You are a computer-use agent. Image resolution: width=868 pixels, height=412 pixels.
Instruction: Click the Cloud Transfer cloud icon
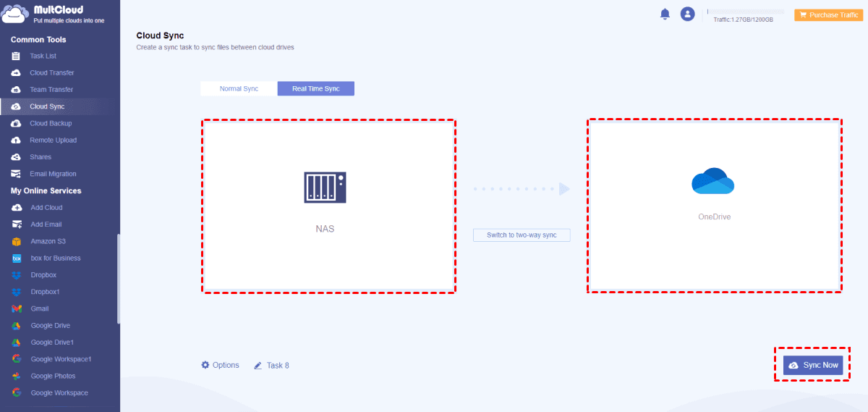[x=16, y=72]
